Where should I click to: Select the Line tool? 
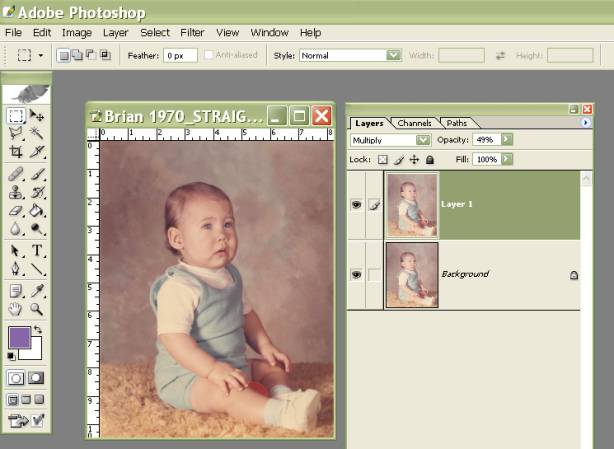point(37,269)
